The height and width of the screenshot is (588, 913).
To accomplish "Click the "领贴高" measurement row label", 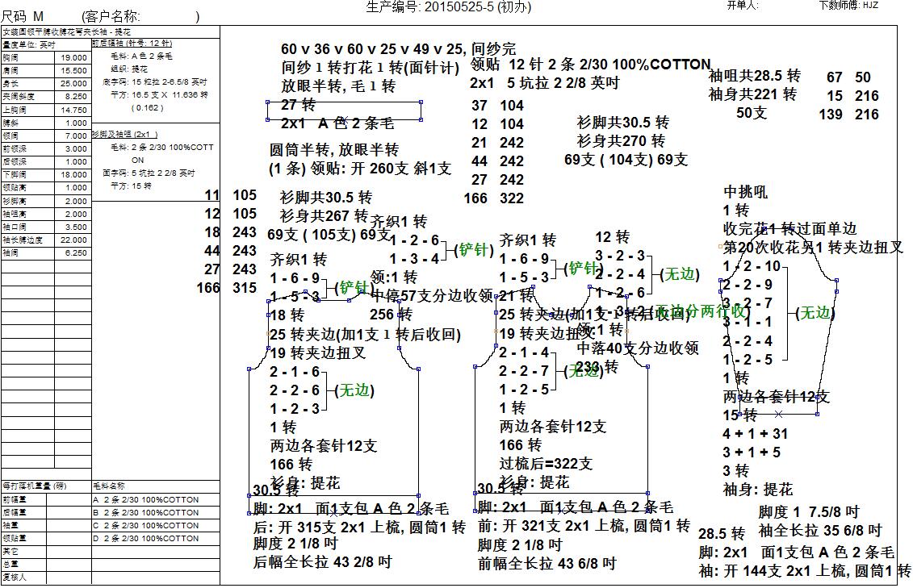I will pos(14,187).
